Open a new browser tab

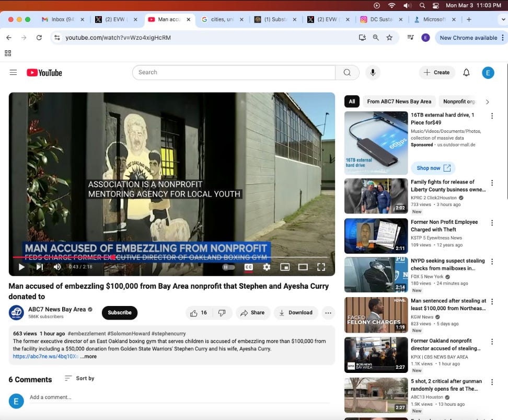coord(469,19)
